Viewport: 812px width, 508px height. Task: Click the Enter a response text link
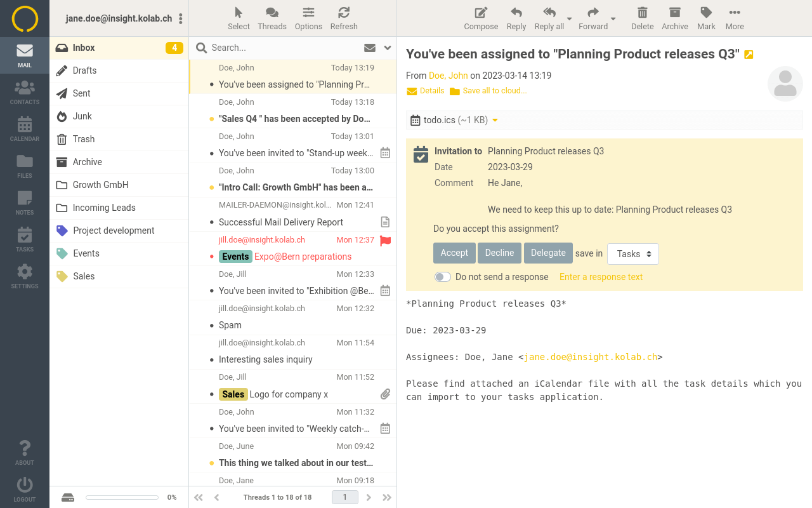(x=601, y=277)
